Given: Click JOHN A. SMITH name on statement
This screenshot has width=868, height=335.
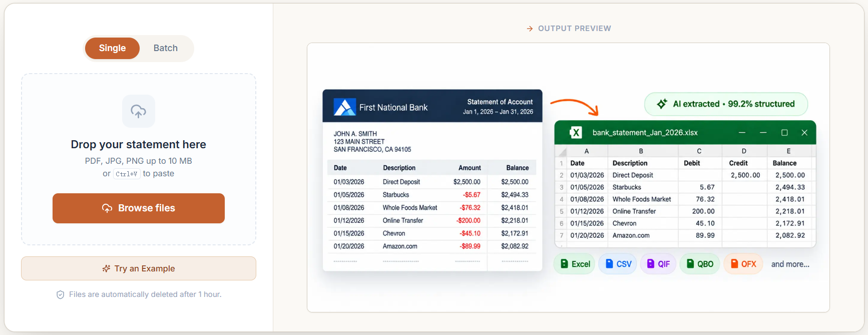Looking at the screenshot, I should click(355, 134).
